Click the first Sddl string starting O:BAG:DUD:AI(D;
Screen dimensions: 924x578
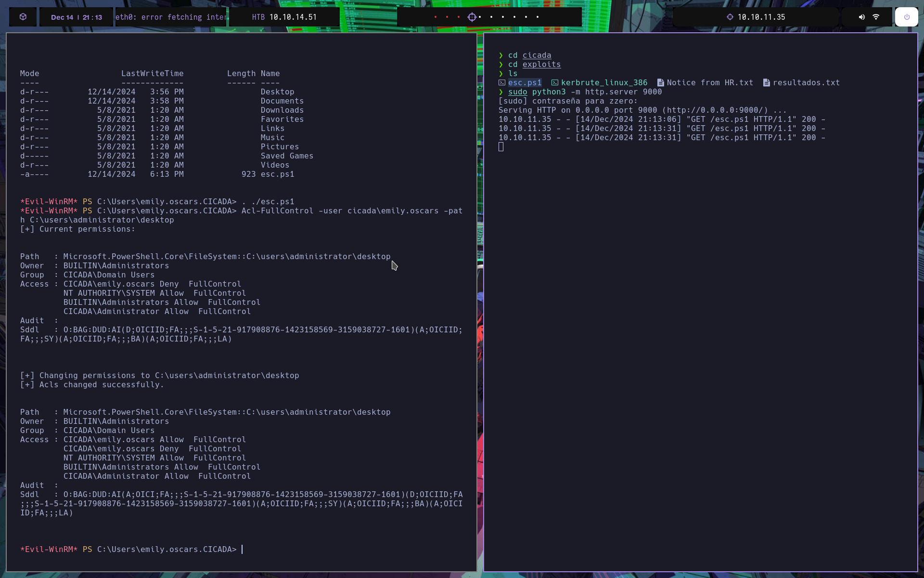click(x=242, y=334)
